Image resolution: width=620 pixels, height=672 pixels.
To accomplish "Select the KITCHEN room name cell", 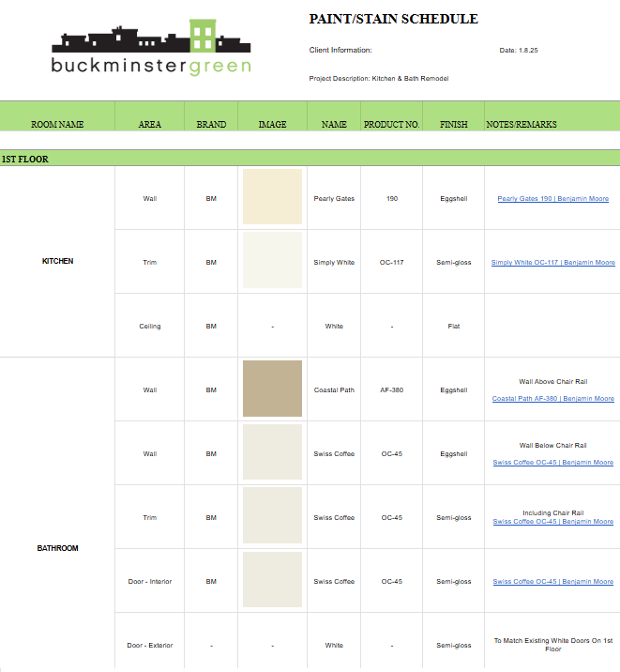I will (57, 261).
